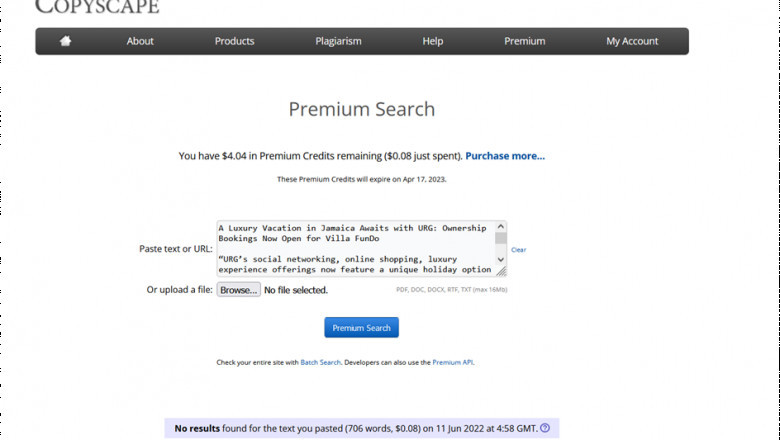The width and height of the screenshot is (780, 440).
Task: Open the Help menu item
Action: tap(432, 41)
